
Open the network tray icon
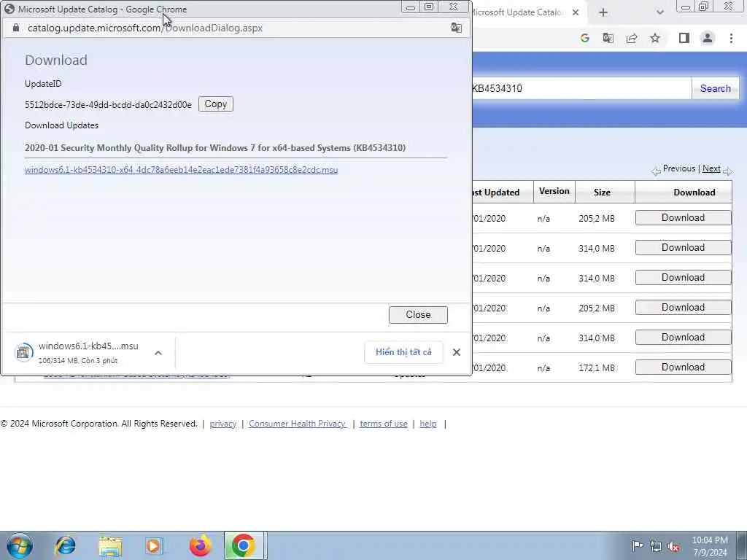(x=656, y=546)
